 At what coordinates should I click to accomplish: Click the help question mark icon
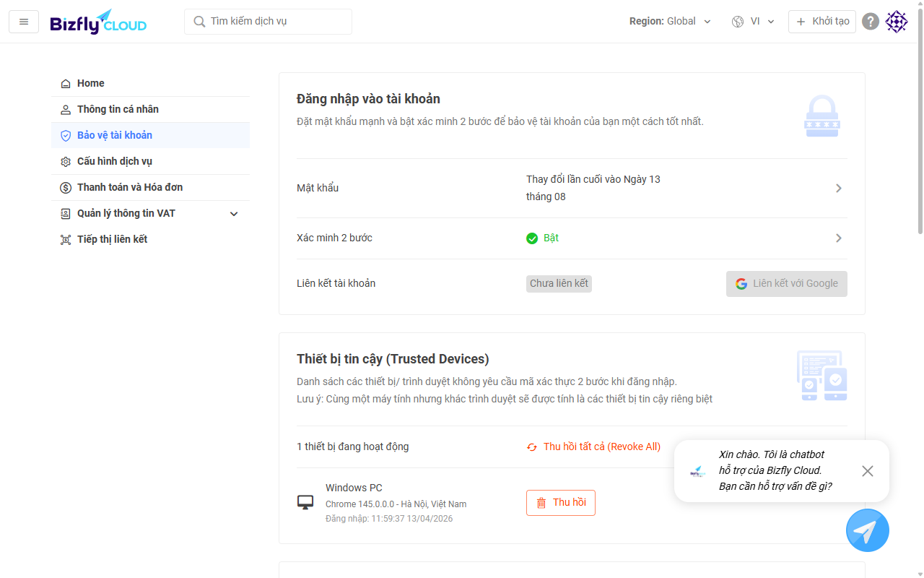point(871,22)
